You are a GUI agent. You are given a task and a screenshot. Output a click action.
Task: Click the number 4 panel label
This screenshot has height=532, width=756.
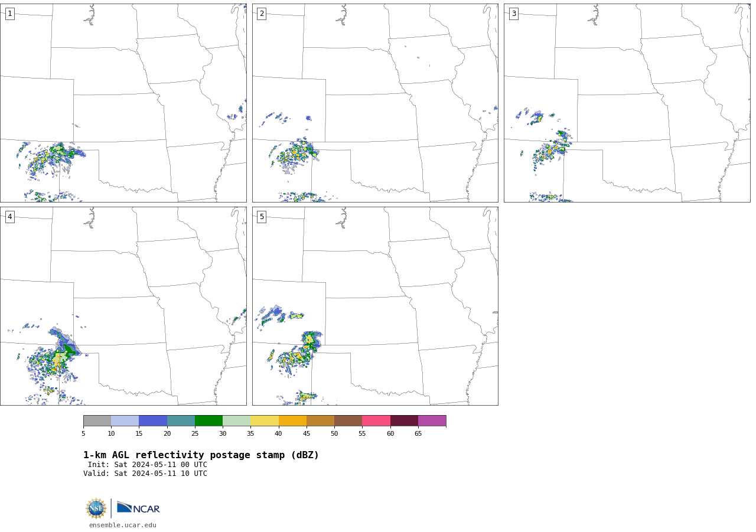pos(9,217)
